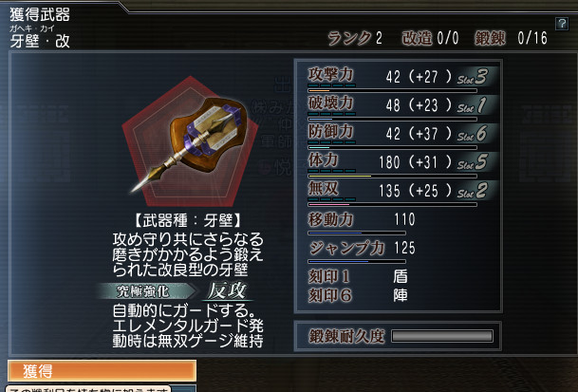Click the 反攻 skill name

click(227, 291)
